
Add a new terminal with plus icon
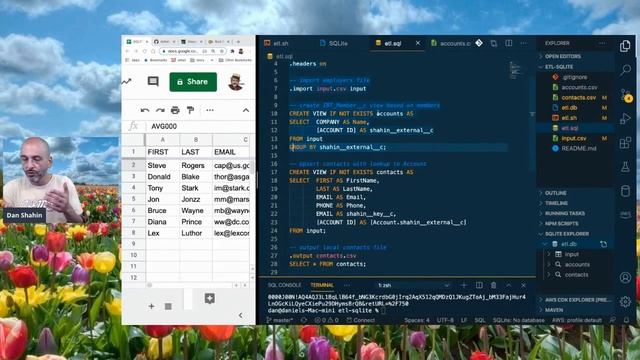point(464,285)
